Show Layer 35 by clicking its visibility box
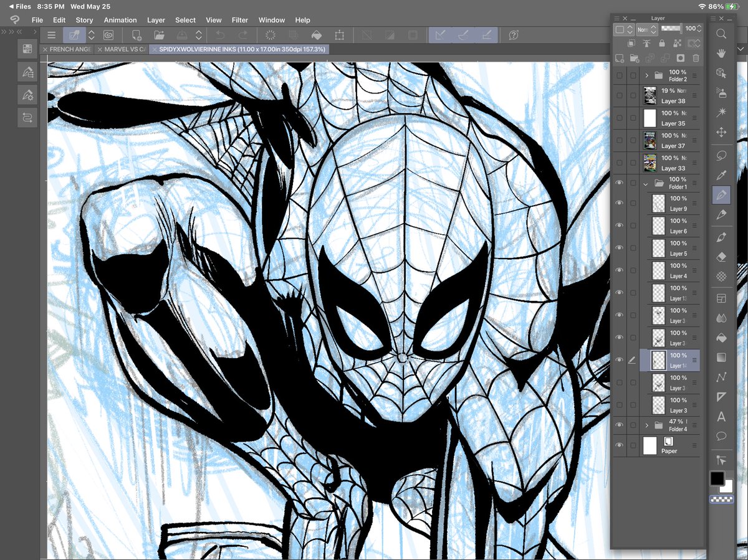This screenshot has width=748, height=560. coord(619,118)
